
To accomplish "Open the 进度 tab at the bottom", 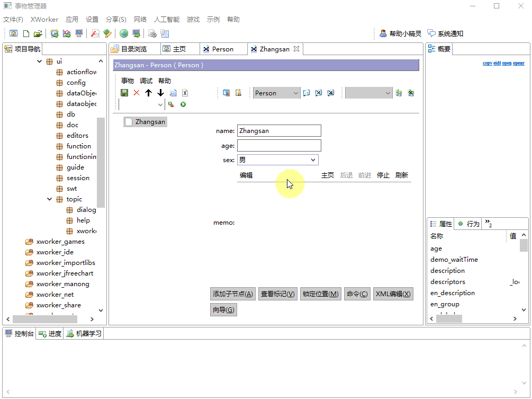I will [x=50, y=334].
